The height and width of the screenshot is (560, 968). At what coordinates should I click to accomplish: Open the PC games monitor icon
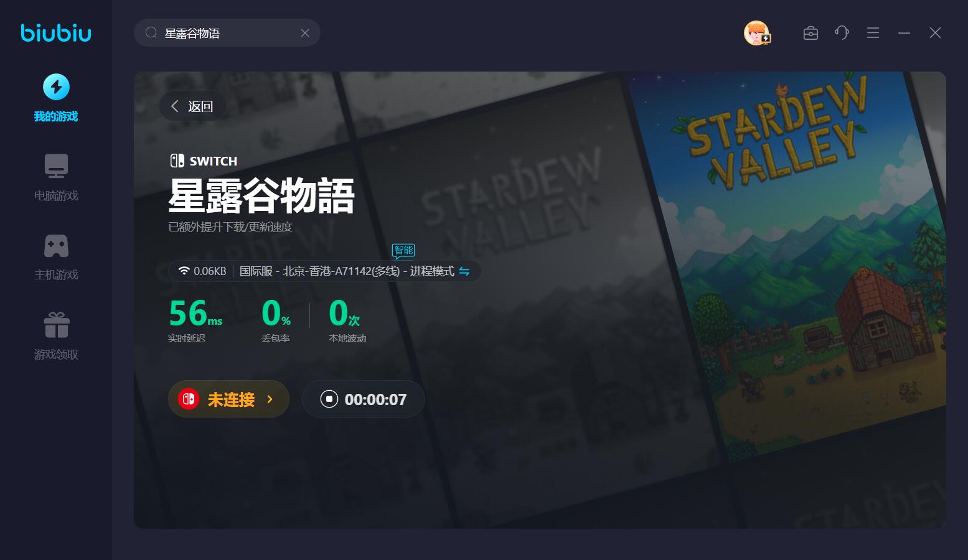point(56,166)
